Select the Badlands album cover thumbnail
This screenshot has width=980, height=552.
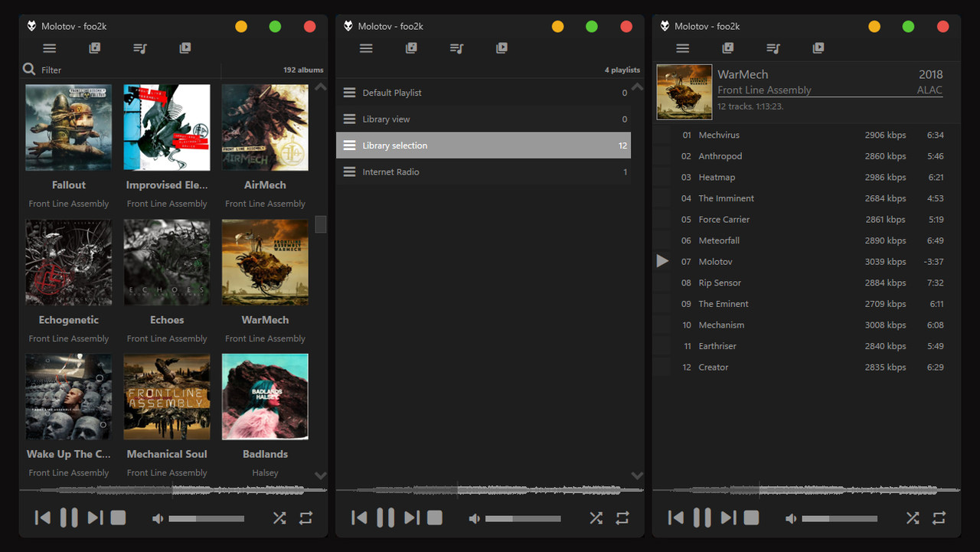[265, 397]
